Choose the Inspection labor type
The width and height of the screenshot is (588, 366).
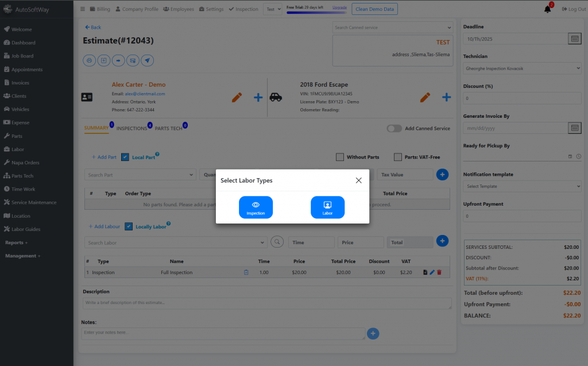[256, 207]
